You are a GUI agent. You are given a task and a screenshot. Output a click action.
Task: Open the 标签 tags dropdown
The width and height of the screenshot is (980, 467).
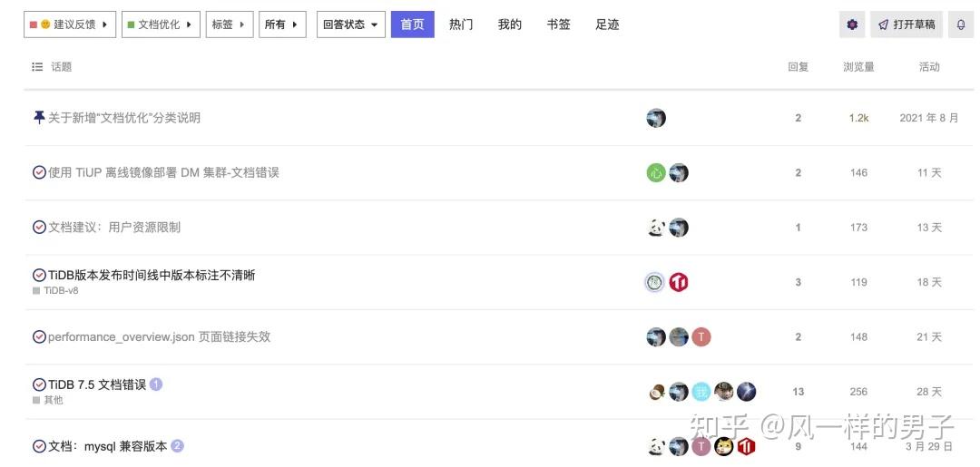(x=229, y=24)
